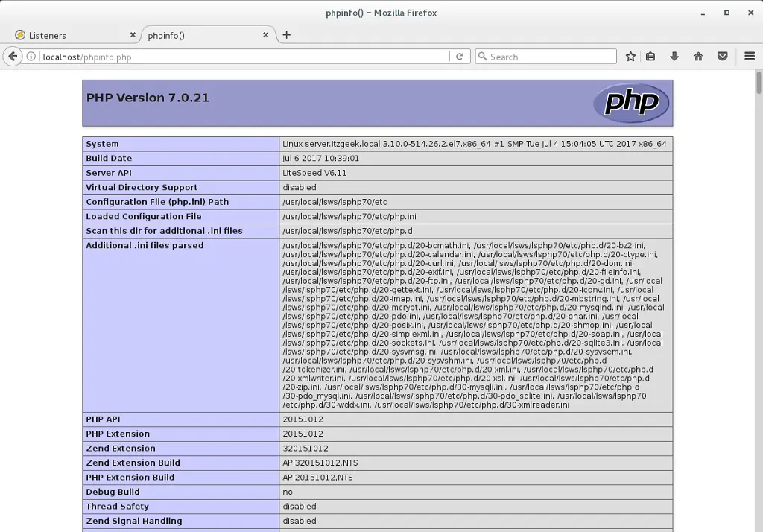The width and height of the screenshot is (763, 532).
Task: Click the browser Back arrow button
Action: (13, 57)
